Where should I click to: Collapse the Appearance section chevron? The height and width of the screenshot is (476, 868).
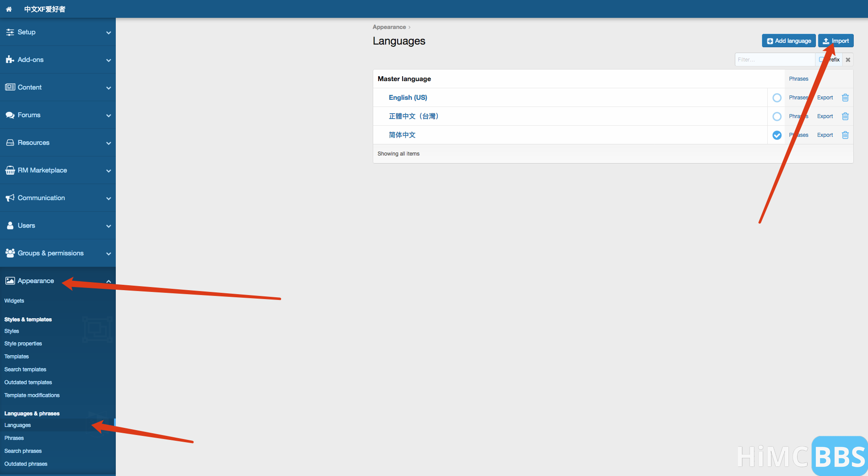[108, 281]
